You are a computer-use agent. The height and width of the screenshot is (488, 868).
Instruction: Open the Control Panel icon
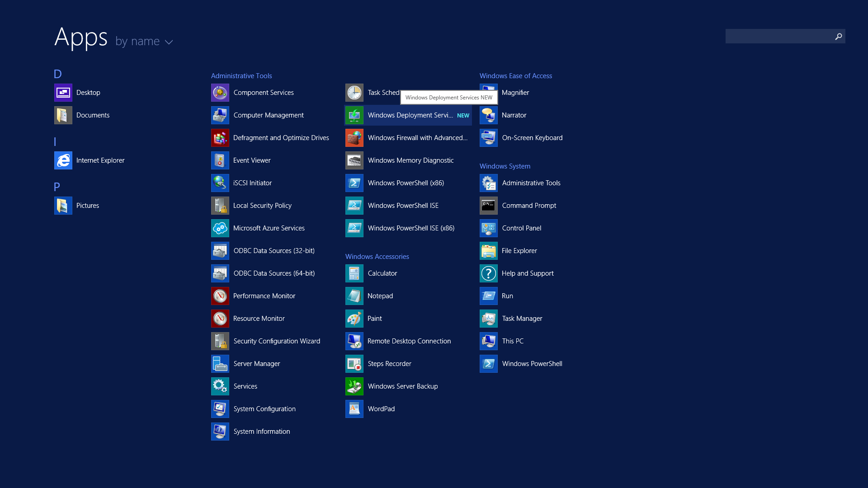tap(489, 228)
